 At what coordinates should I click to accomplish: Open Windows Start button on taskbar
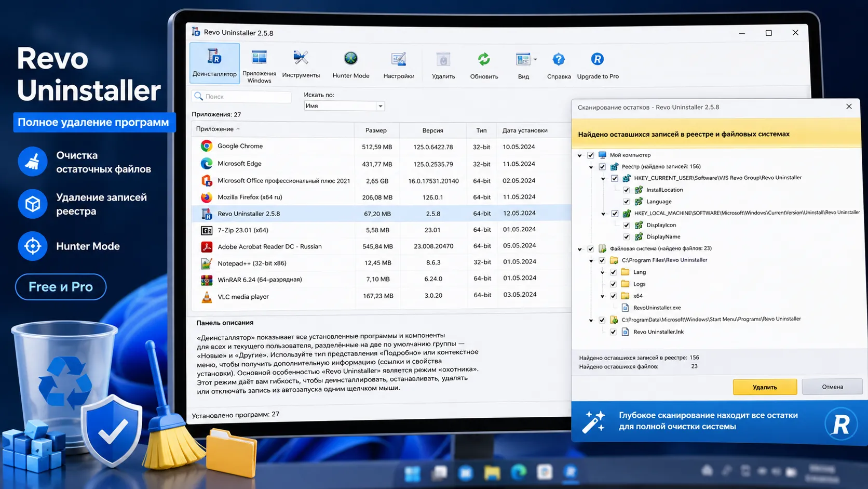click(413, 474)
